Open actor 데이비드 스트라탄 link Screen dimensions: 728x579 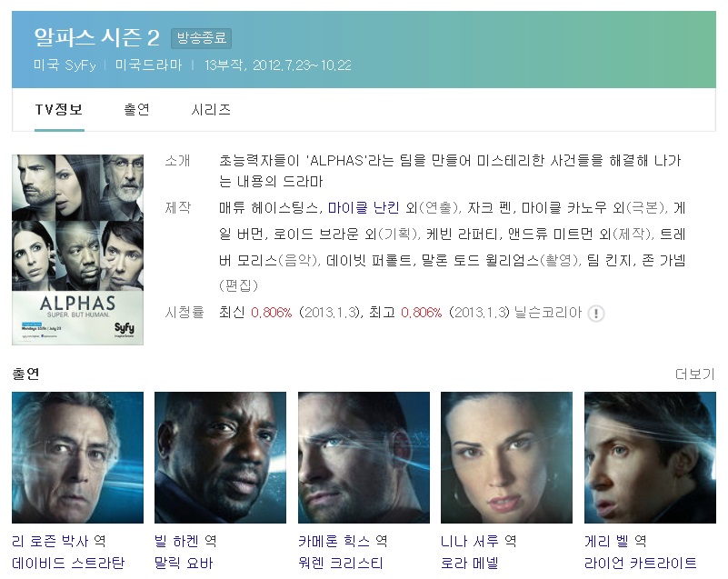(x=68, y=563)
